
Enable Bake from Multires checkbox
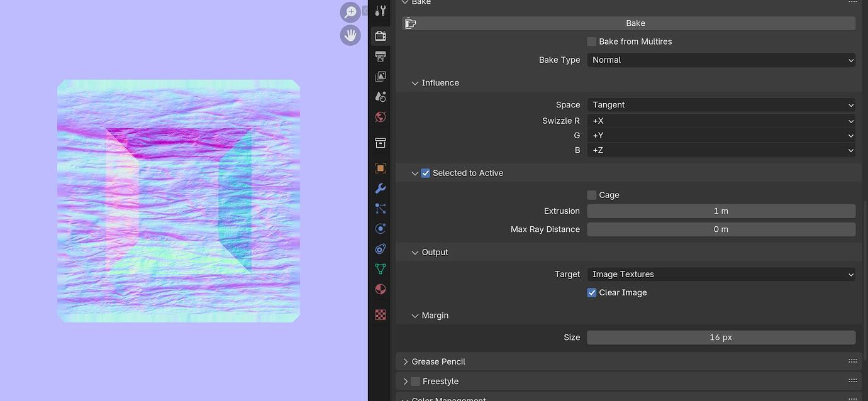(591, 41)
